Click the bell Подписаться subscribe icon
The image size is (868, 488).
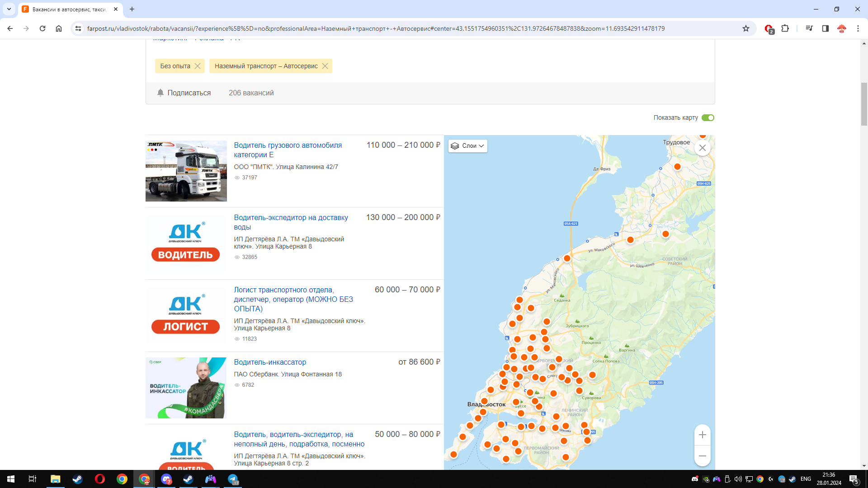click(160, 93)
